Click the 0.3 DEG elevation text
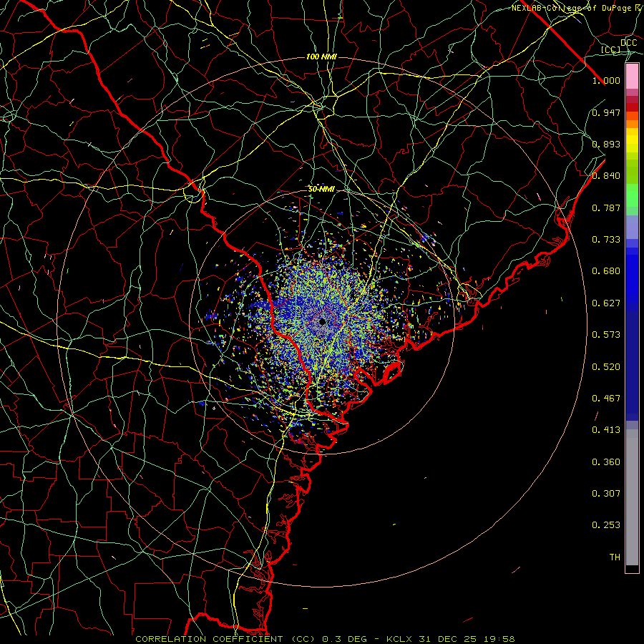Viewport: 644px width, 644px height. 345,639
